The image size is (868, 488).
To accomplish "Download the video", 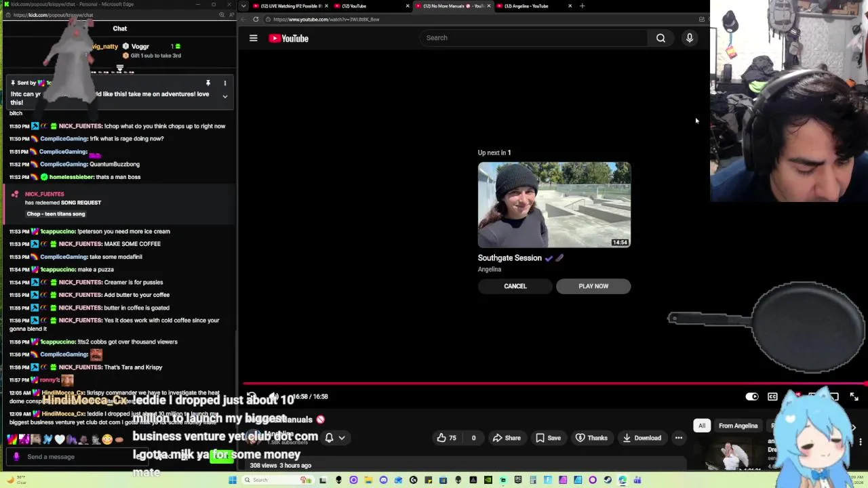I will click(x=641, y=438).
